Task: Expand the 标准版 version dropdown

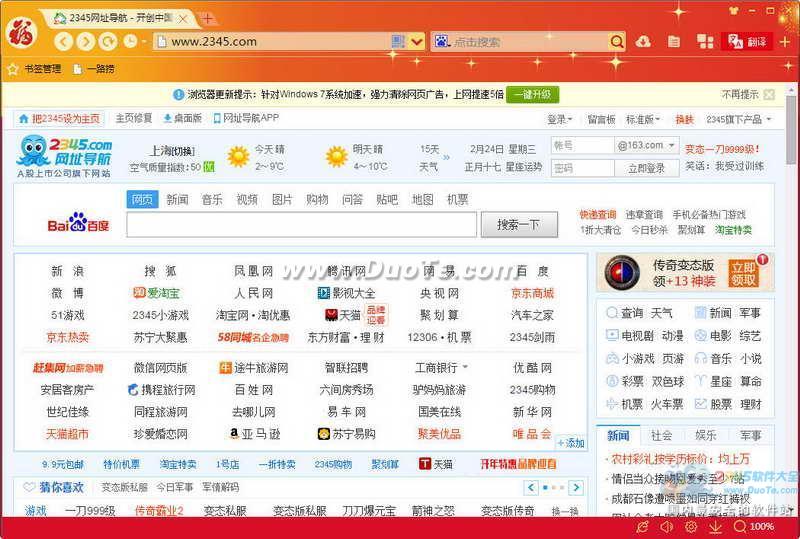Action: tap(641, 119)
